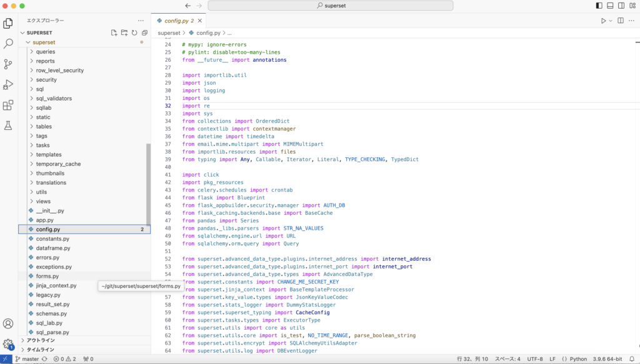640x364 pixels.
Task: Expand the templates folder
Action: coord(49,154)
